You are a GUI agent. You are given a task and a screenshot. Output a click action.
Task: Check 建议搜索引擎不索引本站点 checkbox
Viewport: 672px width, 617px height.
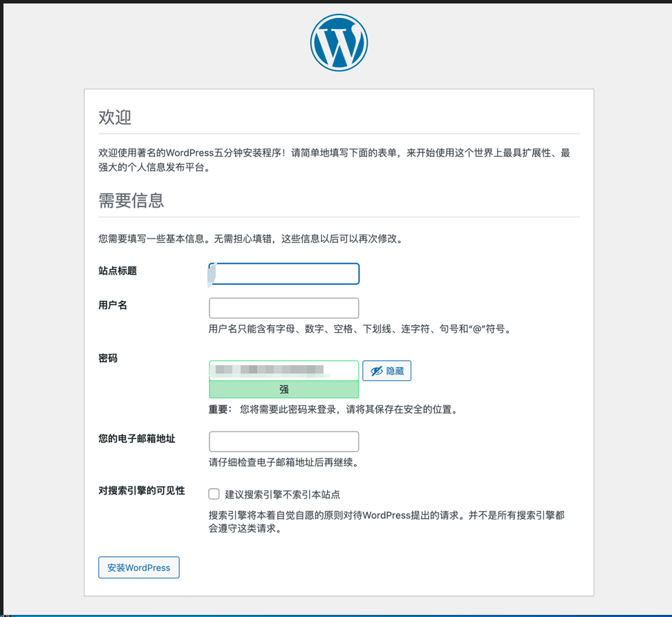[214, 494]
